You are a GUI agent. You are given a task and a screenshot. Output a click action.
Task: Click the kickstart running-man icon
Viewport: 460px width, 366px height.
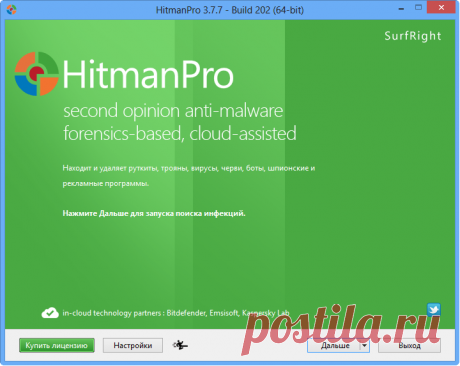click(180, 345)
